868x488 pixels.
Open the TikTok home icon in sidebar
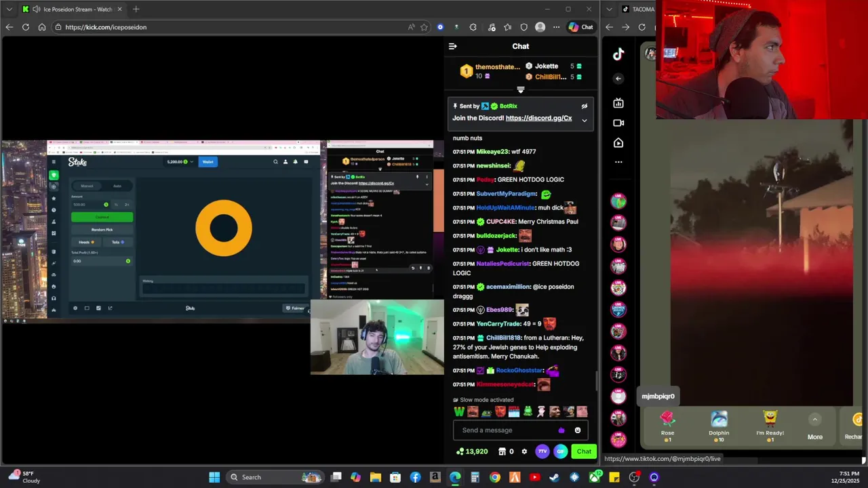click(x=618, y=143)
